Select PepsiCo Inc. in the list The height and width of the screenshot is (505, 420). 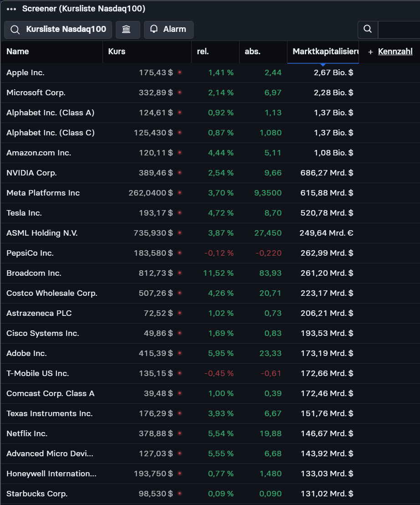tap(30, 253)
